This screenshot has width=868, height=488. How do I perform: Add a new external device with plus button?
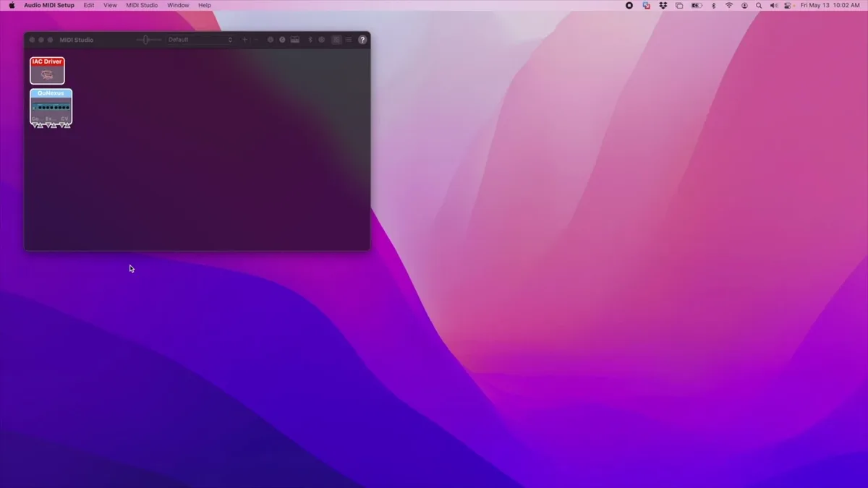pyautogui.click(x=245, y=40)
